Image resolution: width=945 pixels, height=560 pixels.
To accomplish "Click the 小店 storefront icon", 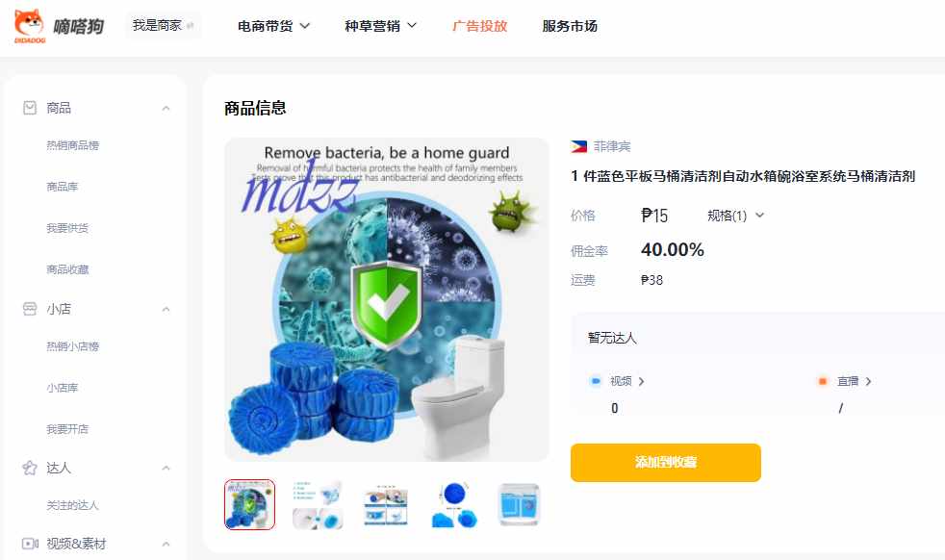I will click(x=30, y=309).
